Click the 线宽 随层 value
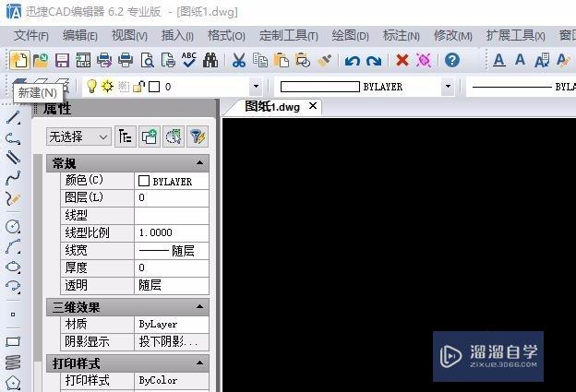This screenshot has width=576, height=392. click(x=172, y=251)
